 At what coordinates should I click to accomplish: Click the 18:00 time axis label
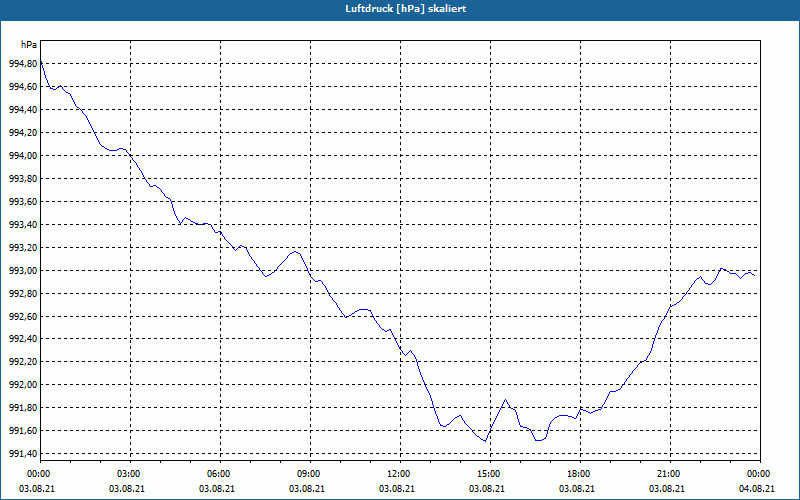577,474
